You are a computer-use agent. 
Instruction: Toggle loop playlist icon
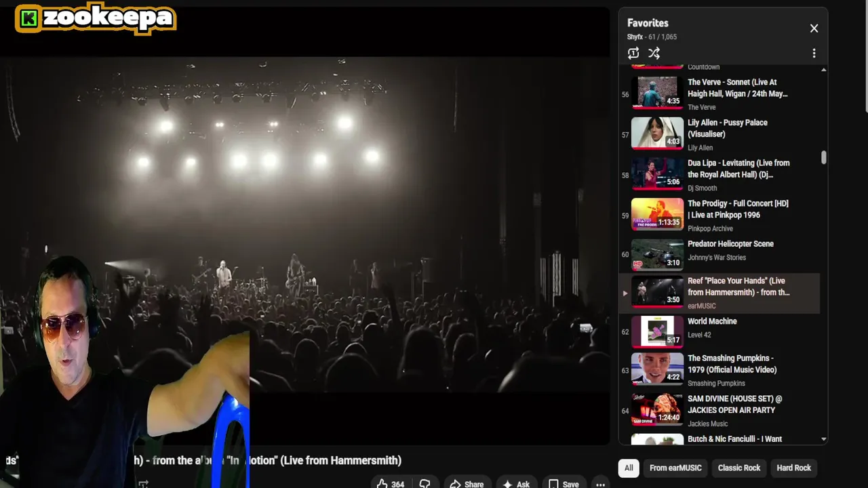pos(633,53)
